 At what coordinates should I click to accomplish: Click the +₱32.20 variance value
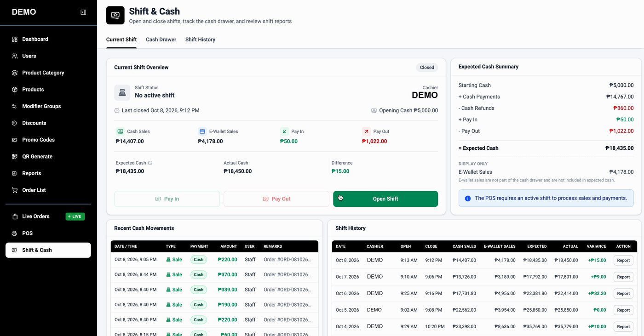(597, 293)
